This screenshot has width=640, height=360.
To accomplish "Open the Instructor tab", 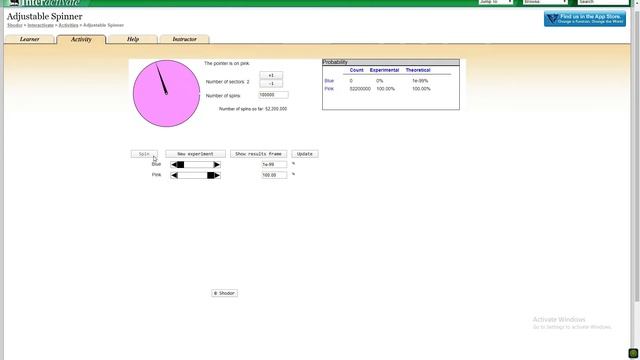I will [184, 39].
